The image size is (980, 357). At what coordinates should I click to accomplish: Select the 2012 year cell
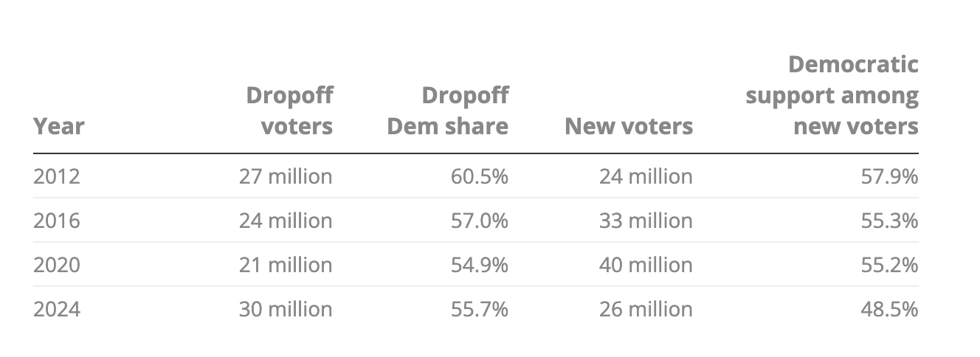click(57, 176)
